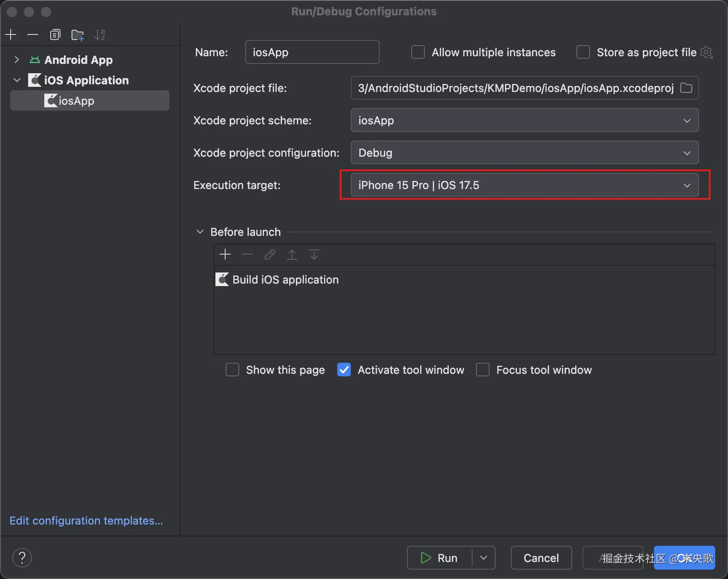Open the Xcode project configuration dropdown
The height and width of the screenshot is (579, 728).
pyautogui.click(x=524, y=153)
